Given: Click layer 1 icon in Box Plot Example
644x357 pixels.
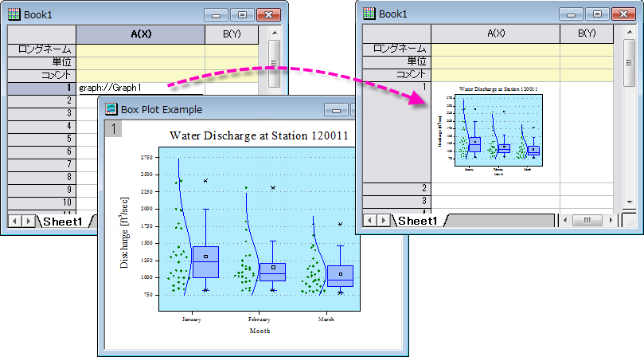Looking at the screenshot, I should click(x=113, y=129).
